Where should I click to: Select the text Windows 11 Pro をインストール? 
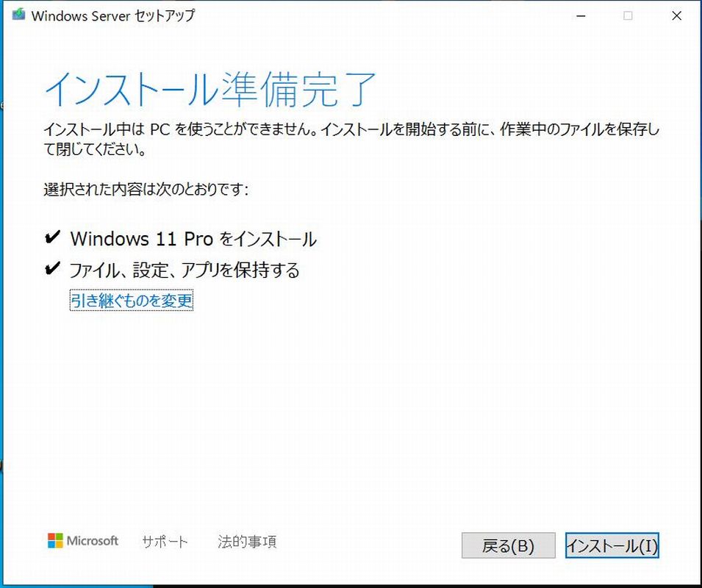coord(193,239)
